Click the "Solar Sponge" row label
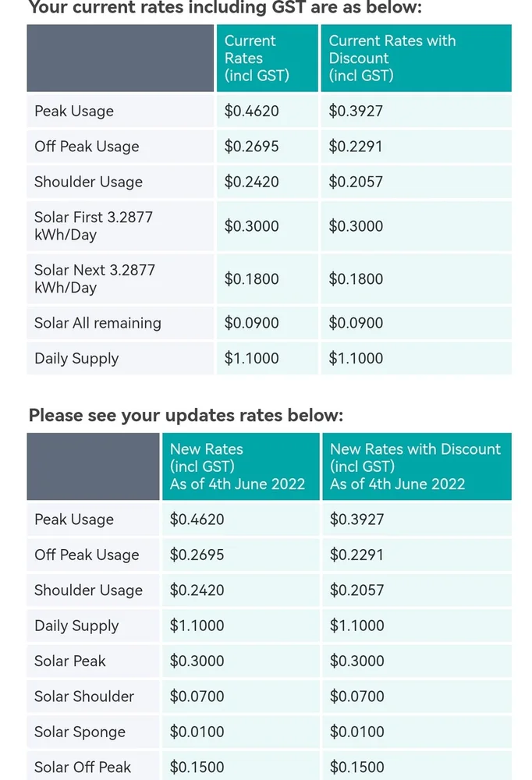Viewport: 532px width, 780px height. [x=80, y=732]
